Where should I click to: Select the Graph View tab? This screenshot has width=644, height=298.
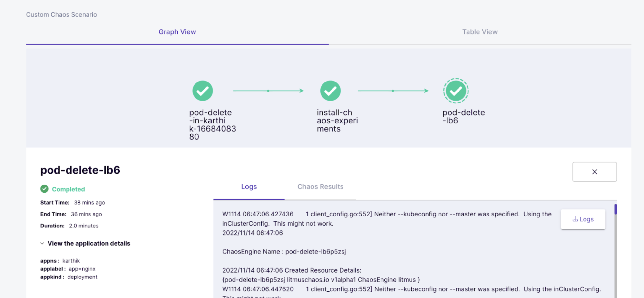[177, 32]
